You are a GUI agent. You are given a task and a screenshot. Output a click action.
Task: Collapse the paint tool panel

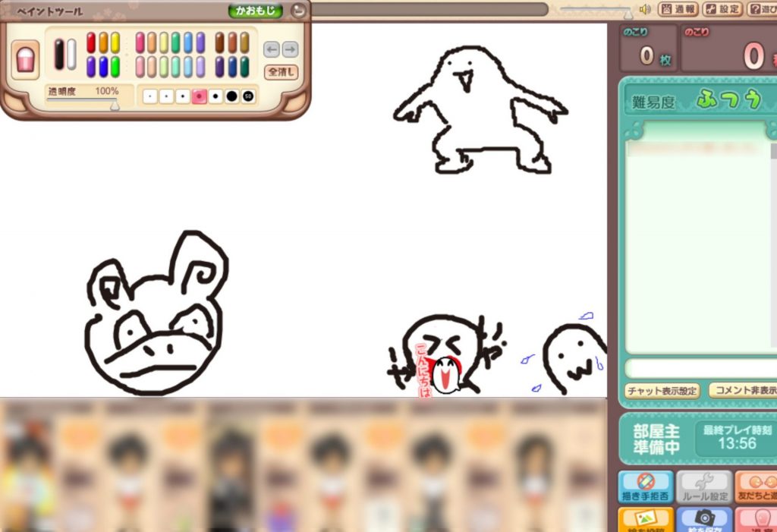(x=299, y=11)
